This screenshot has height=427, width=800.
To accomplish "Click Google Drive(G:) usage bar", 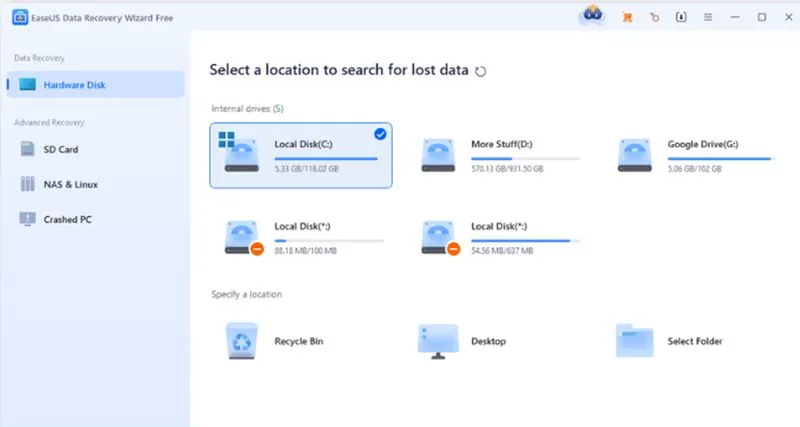I will click(722, 159).
